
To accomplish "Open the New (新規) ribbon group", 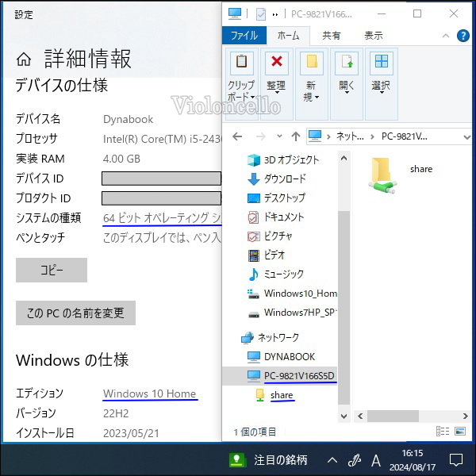I will 311,84.
